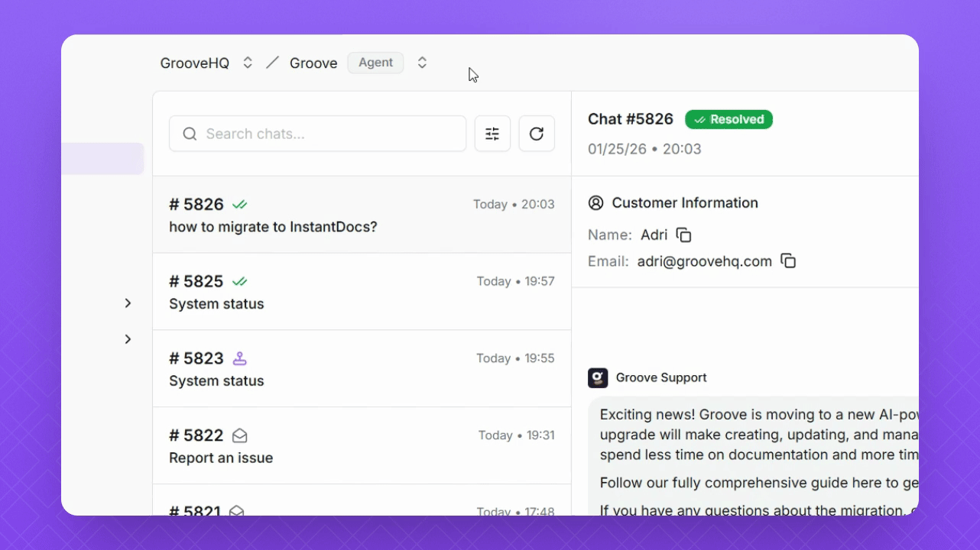Click the Groove breadcrumb name
The image size is (980, 550).
coord(313,63)
